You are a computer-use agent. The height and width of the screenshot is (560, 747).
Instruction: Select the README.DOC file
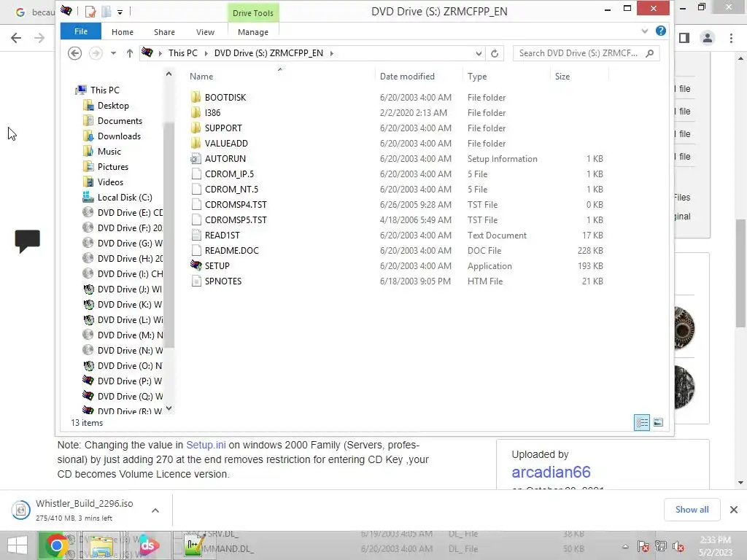tap(231, 251)
